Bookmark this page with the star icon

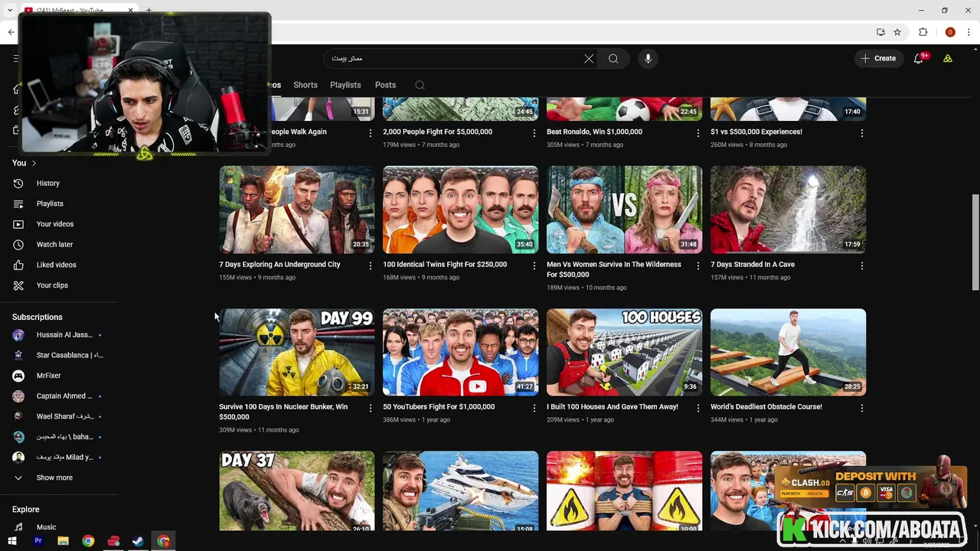897,32
